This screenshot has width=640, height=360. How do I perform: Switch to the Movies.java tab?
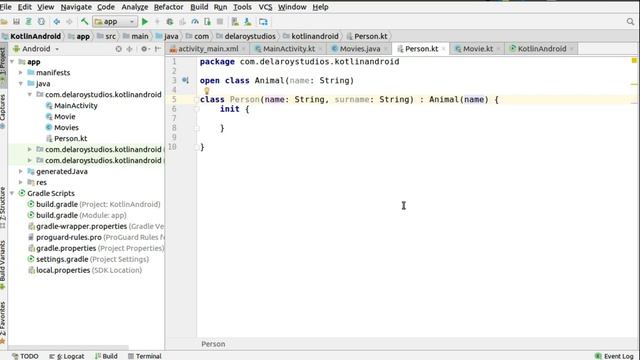360,49
